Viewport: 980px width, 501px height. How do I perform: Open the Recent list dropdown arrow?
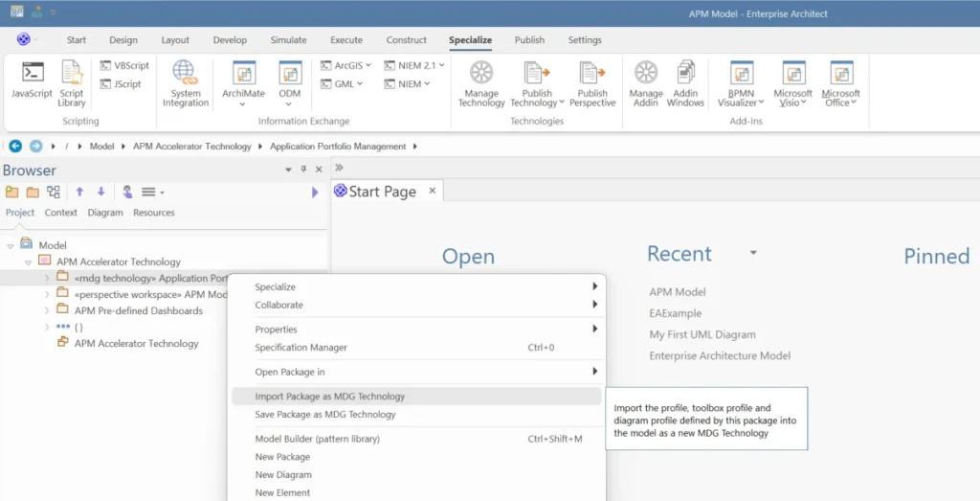coord(753,253)
